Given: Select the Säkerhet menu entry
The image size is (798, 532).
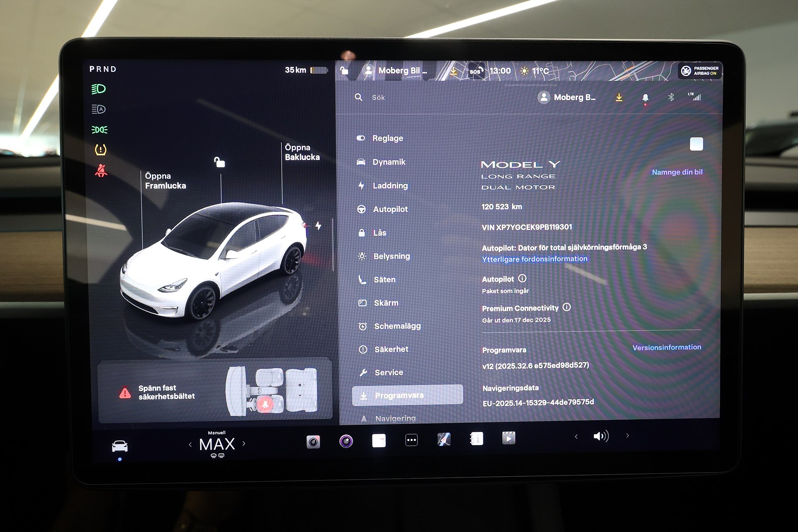Looking at the screenshot, I should tap(391, 349).
